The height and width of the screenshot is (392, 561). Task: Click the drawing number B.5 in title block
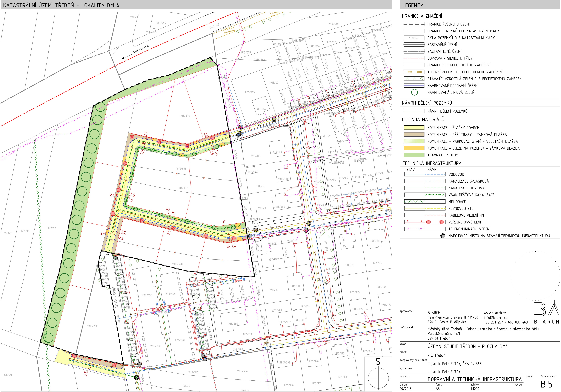546,384
